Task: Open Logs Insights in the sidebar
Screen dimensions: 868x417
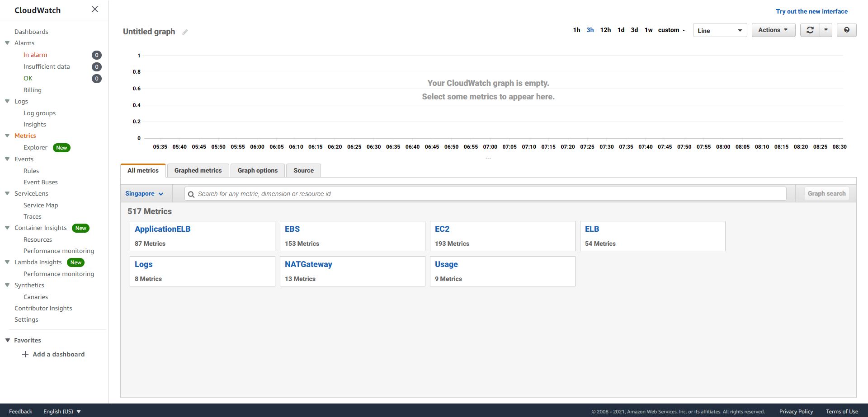Action: (35, 124)
